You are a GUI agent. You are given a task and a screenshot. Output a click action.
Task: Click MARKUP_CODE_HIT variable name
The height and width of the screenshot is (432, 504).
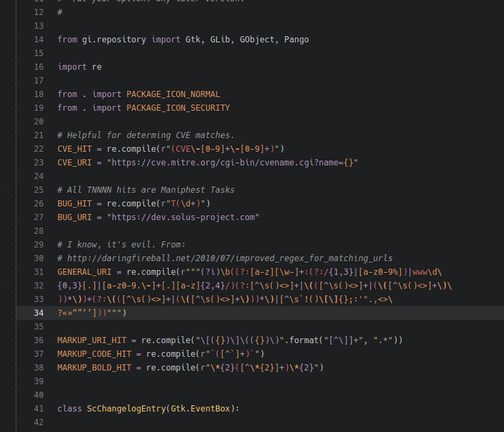tap(94, 354)
